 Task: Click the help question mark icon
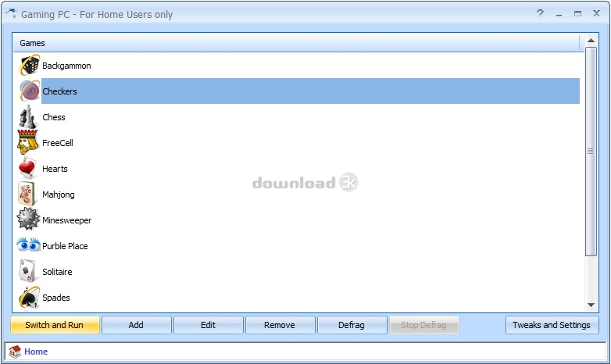[540, 13]
